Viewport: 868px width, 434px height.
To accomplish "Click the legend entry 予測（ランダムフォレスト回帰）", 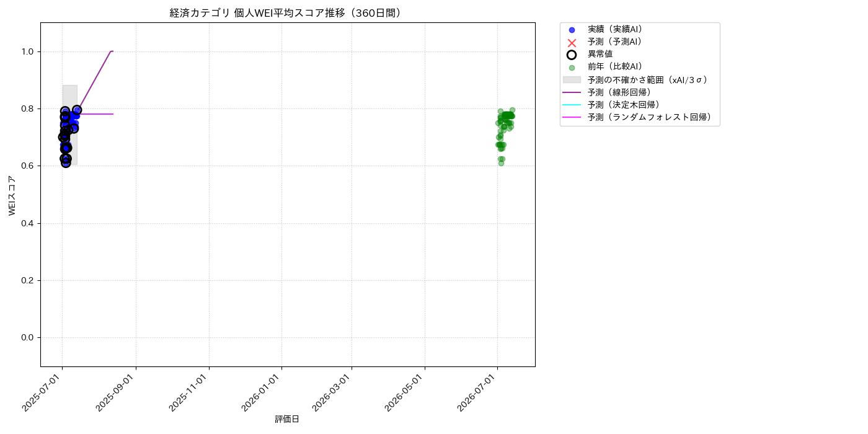I will coord(650,117).
